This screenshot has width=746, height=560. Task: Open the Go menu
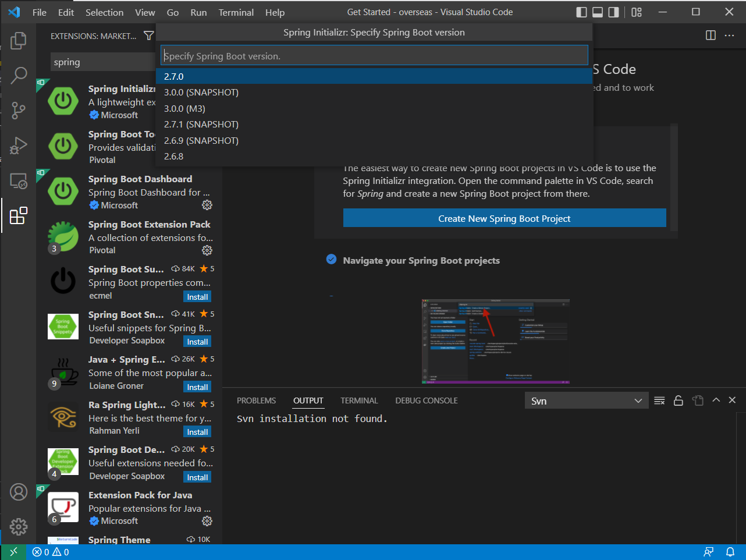[173, 12]
